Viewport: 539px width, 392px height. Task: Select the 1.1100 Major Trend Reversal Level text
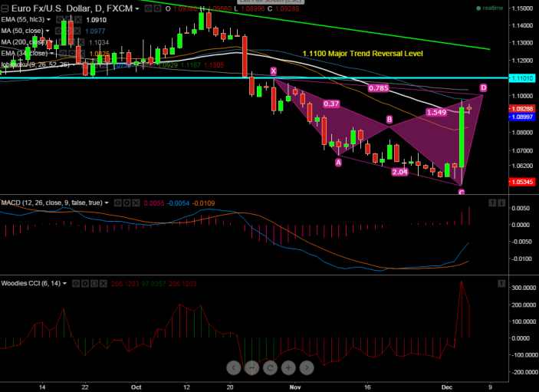(x=363, y=54)
